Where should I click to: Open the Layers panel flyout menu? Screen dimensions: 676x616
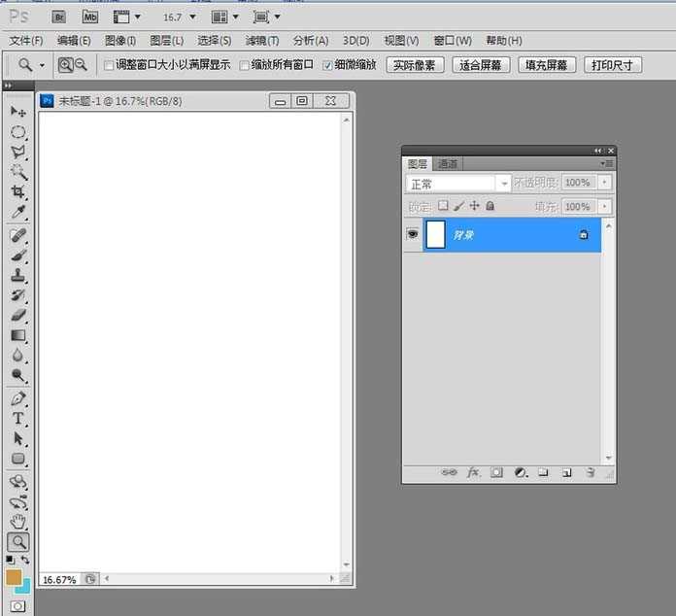pos(607,164)
